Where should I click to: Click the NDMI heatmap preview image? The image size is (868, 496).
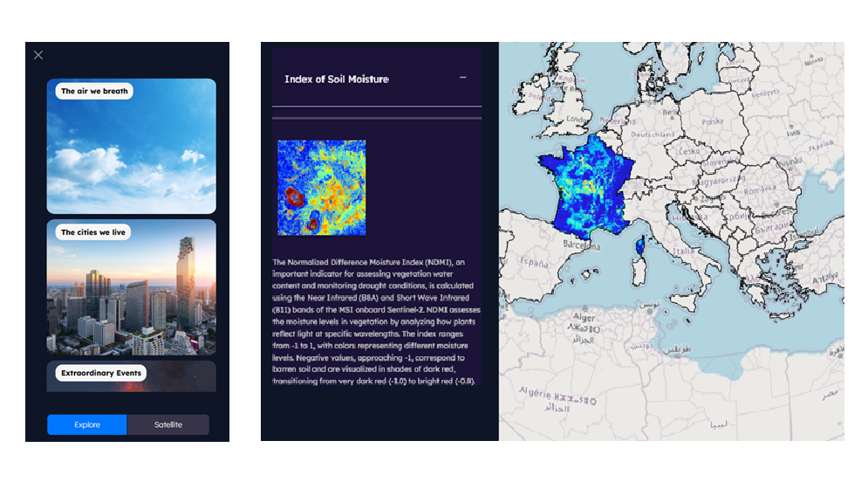pos(321,187)
